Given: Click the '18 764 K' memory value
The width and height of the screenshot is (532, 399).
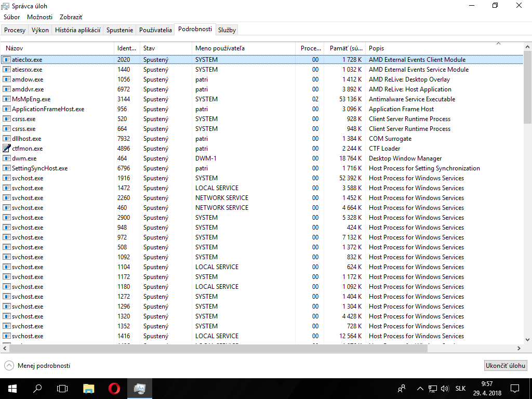Looking at the screenshot, I should tap(350, 158).
